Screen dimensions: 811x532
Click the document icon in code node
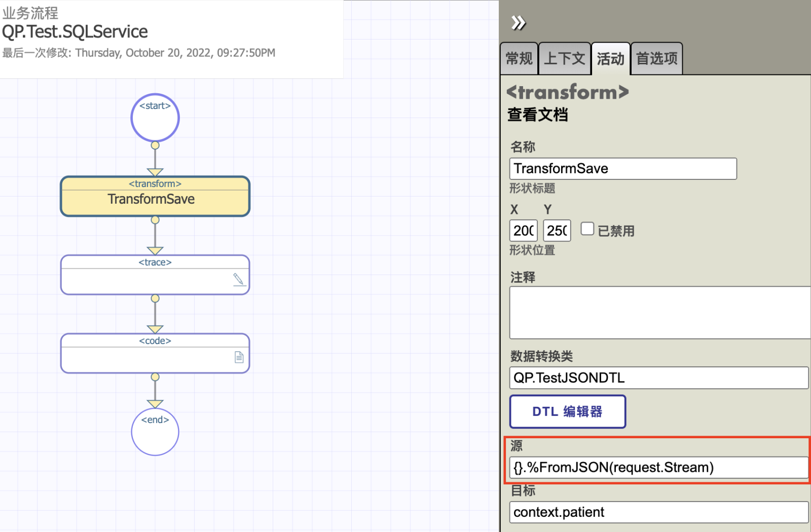coord(239,357)
